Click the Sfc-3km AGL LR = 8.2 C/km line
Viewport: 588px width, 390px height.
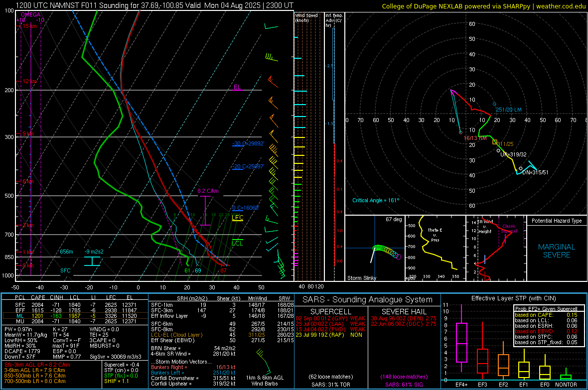pyautogui.click(x=37, y=365)
